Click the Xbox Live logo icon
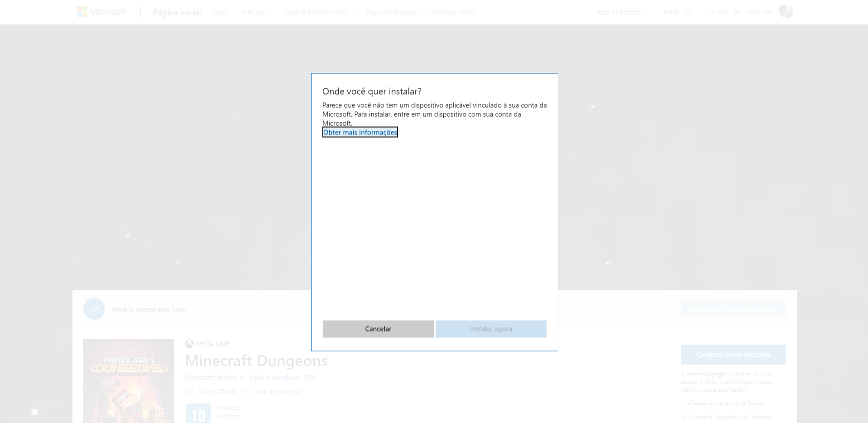The width and height of the screenshot is (868, 423). point(189,344)
